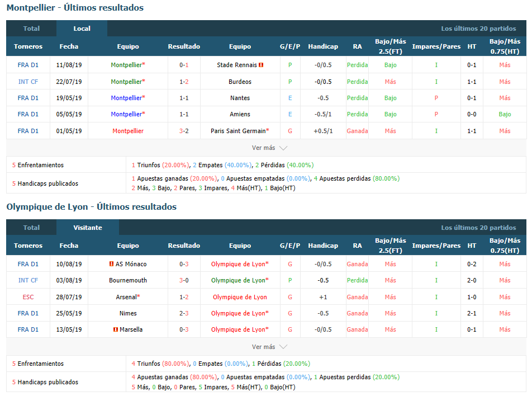Open ESC tournament link for 28/07/19 match
The image size is (532, 396).
28,297
